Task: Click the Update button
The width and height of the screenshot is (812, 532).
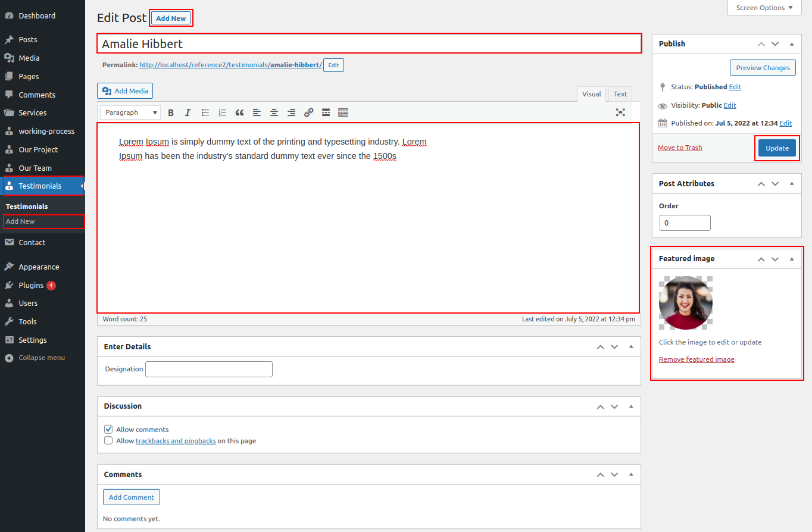Action: pyautogui.click(x=777, y=148)
